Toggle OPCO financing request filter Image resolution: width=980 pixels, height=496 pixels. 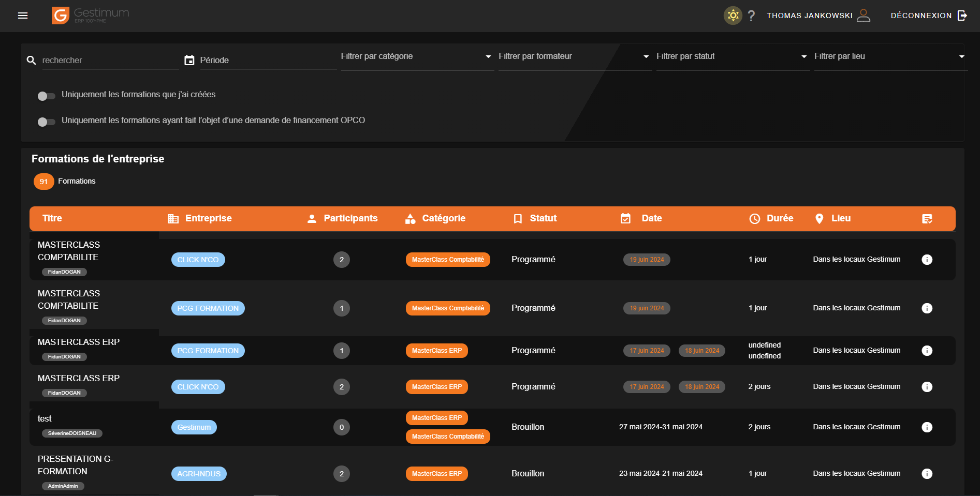pos(47,122)
